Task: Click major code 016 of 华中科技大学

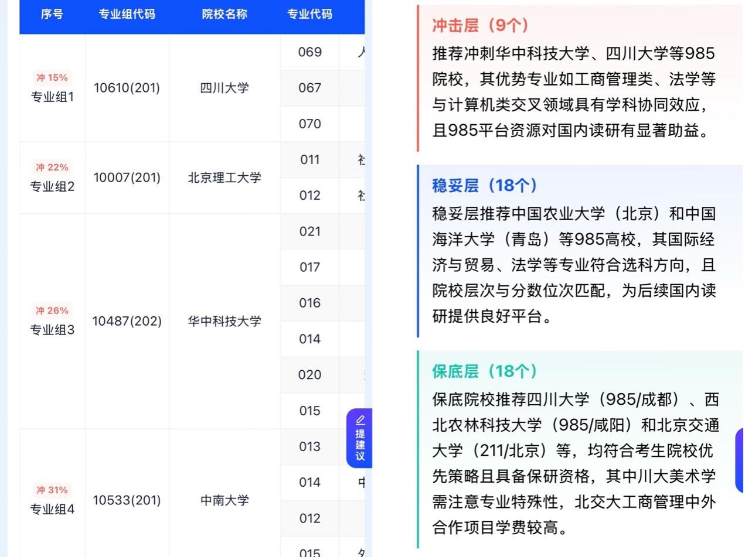Action: [309, 303]
